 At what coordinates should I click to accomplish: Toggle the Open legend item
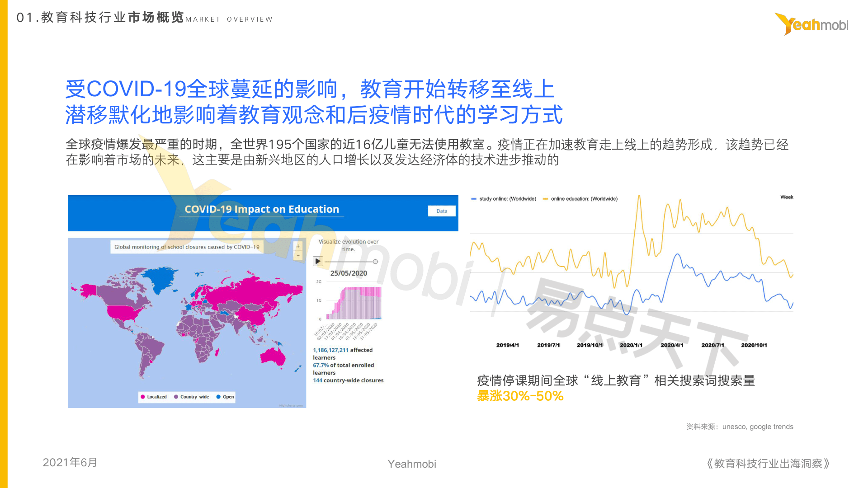click(x=225, y=397)
